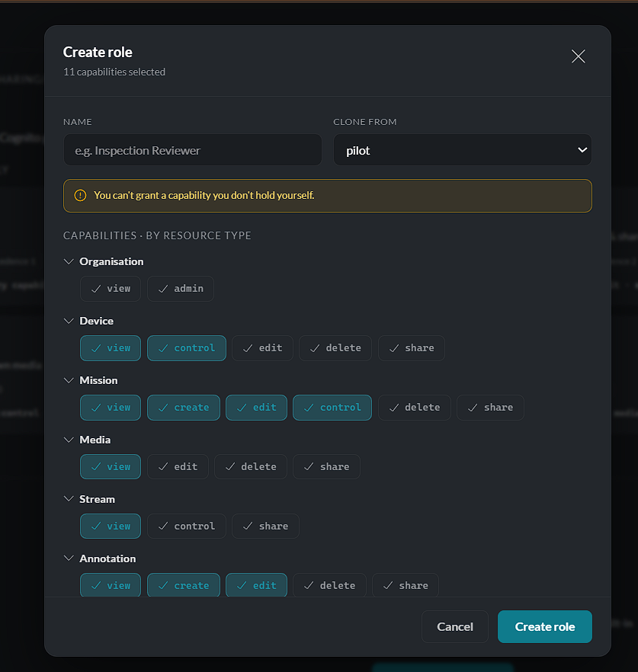Viewport: 638px width, 672px height.
Task: Disable Mission edit capability
Action: 256,408
